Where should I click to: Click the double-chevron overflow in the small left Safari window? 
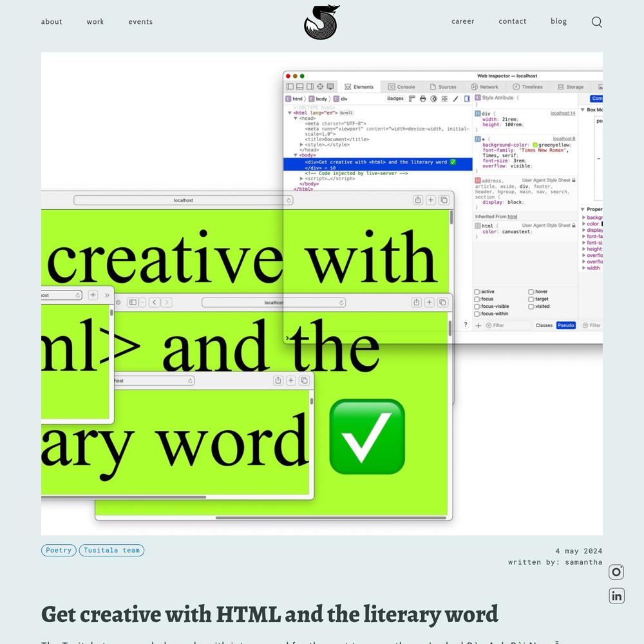[107, 295]
